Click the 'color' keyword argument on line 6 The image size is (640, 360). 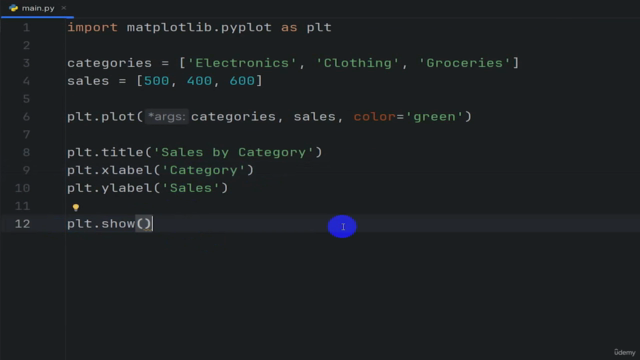[x=375, y=117]
